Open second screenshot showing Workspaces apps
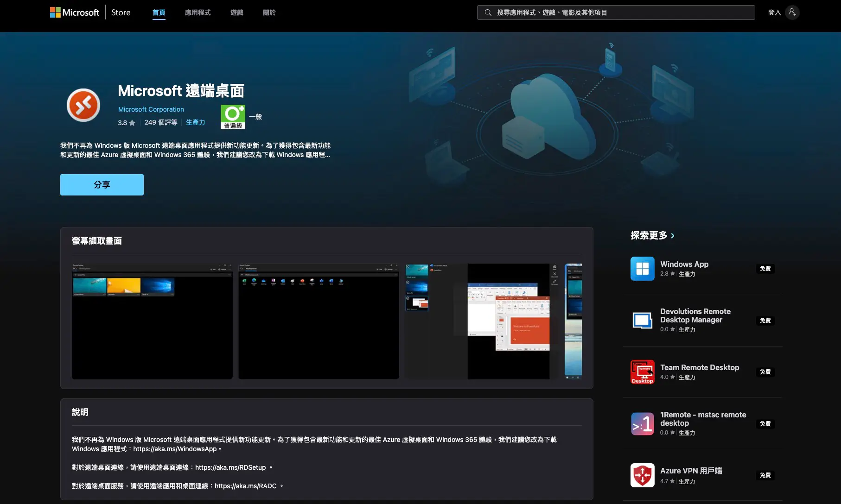This screenshot has height=504, width=841. (x=319, y=321)
